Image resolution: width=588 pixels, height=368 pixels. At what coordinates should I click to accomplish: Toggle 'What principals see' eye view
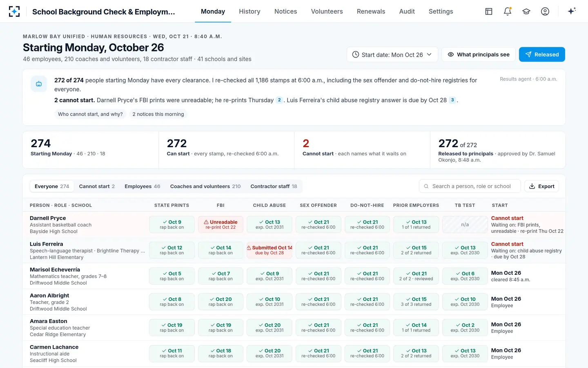(479, 54)
